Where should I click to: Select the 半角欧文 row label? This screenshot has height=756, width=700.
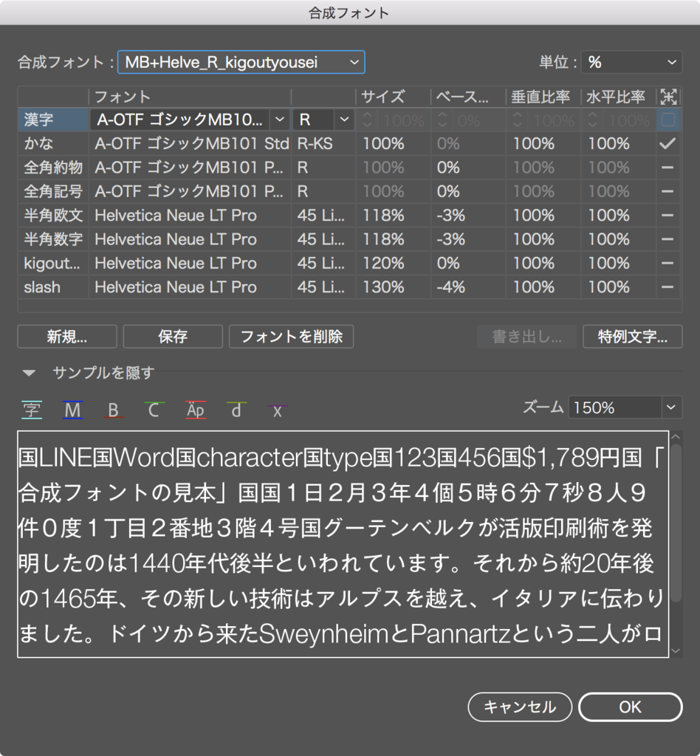(x=53, y=215)
